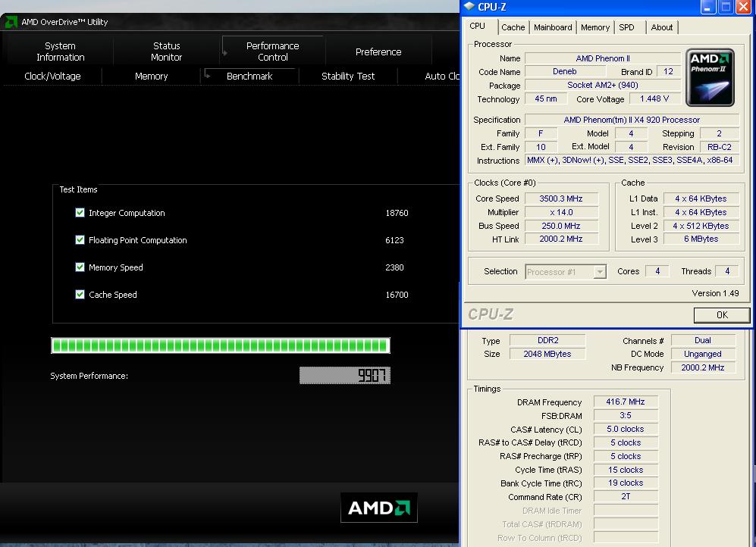Click the Brand ID value 12
Image resolution: width=756 pixels, height=547 pixels.
668,71
